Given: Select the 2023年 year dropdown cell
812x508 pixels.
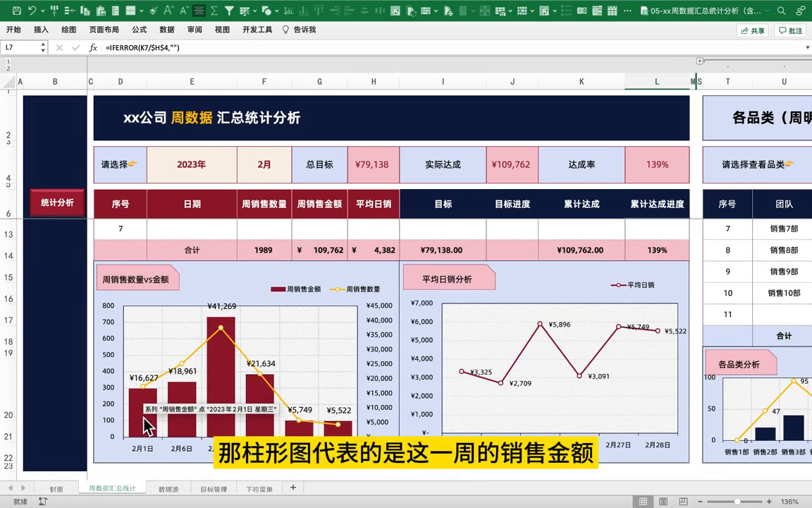Looking at the screenshot, I should tap(192, 164).
